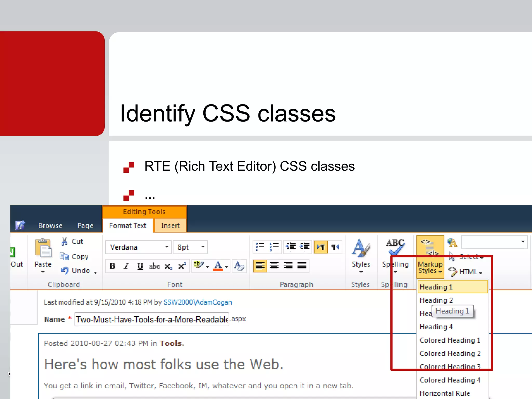This screenshot has width=532, height=399.
Task: Click the site actions icon left of Browse
Action: 20,225
